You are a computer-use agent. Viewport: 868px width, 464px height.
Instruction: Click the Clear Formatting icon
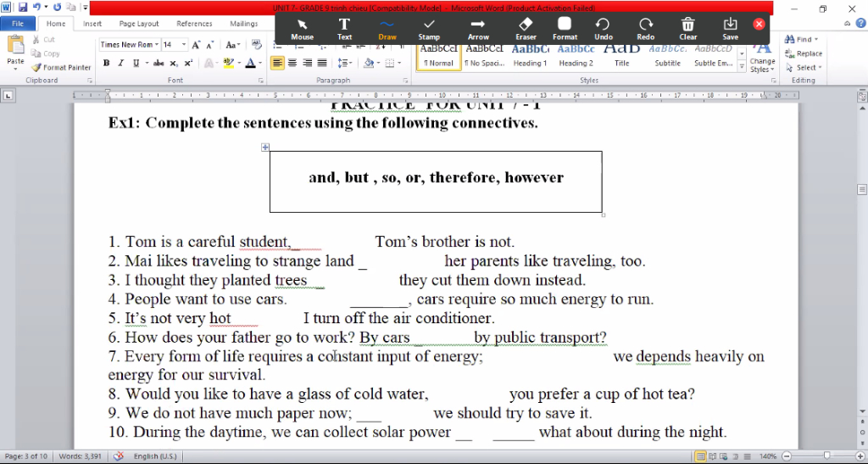tap(256, 45)
